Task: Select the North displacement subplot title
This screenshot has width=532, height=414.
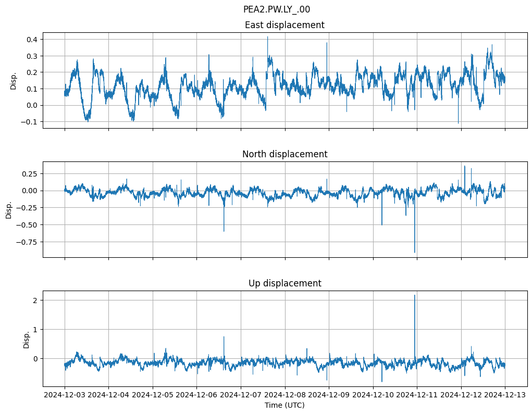Action: click(284, 154)
